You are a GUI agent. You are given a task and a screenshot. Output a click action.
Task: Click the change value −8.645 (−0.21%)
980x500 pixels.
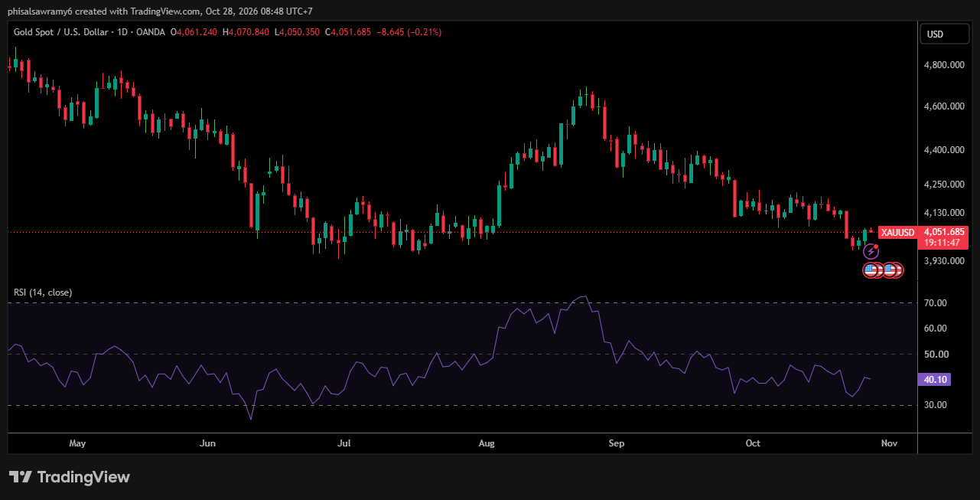tap(409, 32)
